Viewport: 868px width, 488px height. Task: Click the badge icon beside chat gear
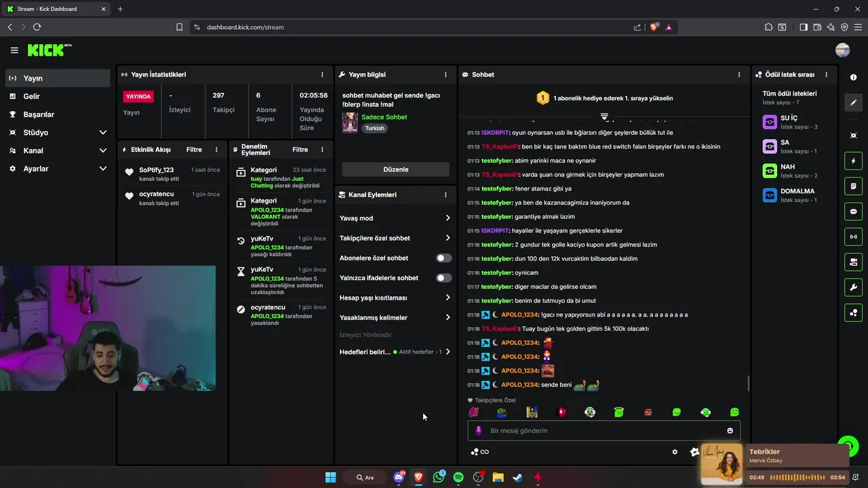694,452
